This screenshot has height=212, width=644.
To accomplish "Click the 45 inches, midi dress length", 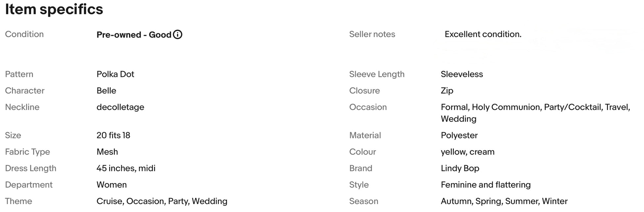I will coord(126,168).
